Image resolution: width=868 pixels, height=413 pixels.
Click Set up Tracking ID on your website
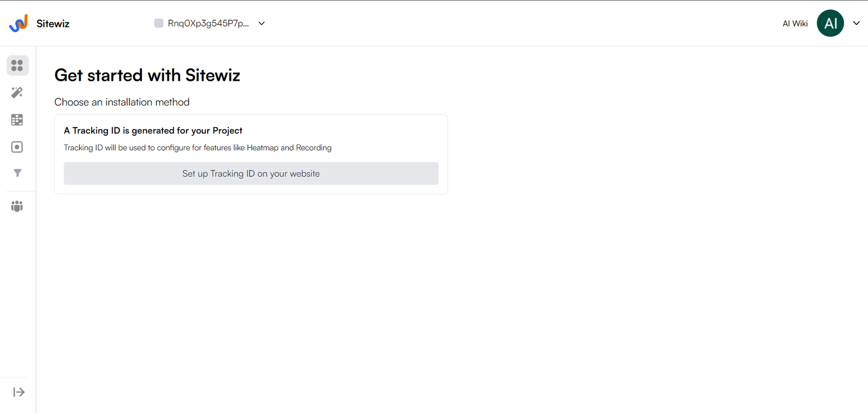(x=251, y=174)
